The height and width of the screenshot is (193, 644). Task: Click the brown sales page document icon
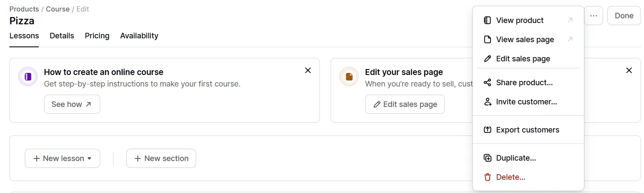click(349, 77)
